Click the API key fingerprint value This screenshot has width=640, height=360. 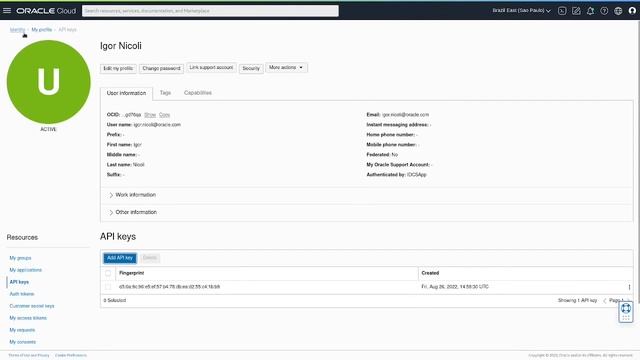[169, 287]
